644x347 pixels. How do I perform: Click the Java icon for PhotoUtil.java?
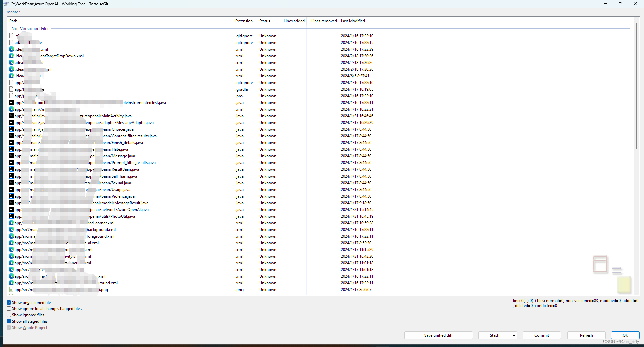click(11, 216)
